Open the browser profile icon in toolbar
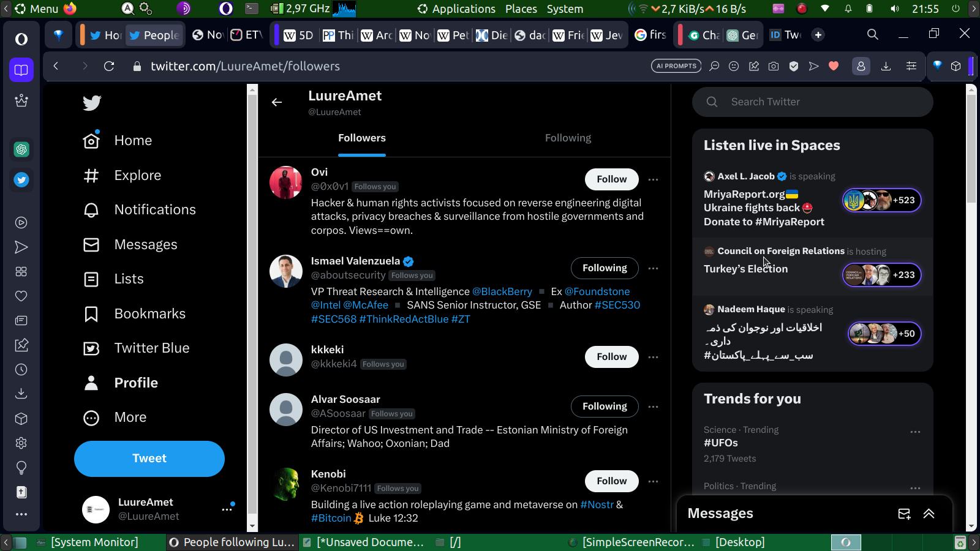This screenshot has height=551, width=980. pos(861,66)
